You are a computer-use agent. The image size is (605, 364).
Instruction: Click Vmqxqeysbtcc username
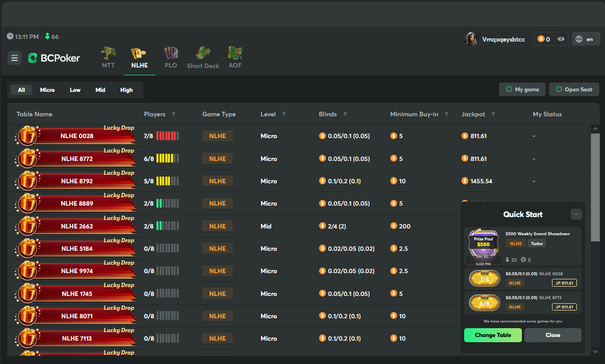504,39
